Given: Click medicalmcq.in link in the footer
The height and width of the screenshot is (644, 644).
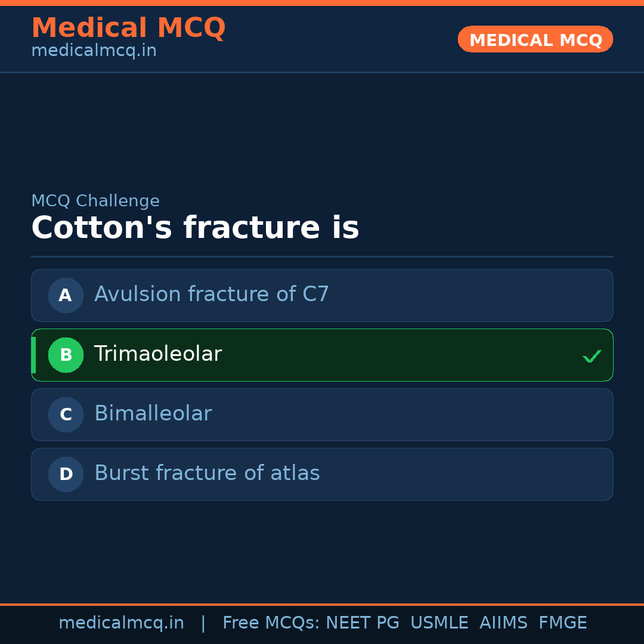Looking at the screenshot, I should pos(122,623).
